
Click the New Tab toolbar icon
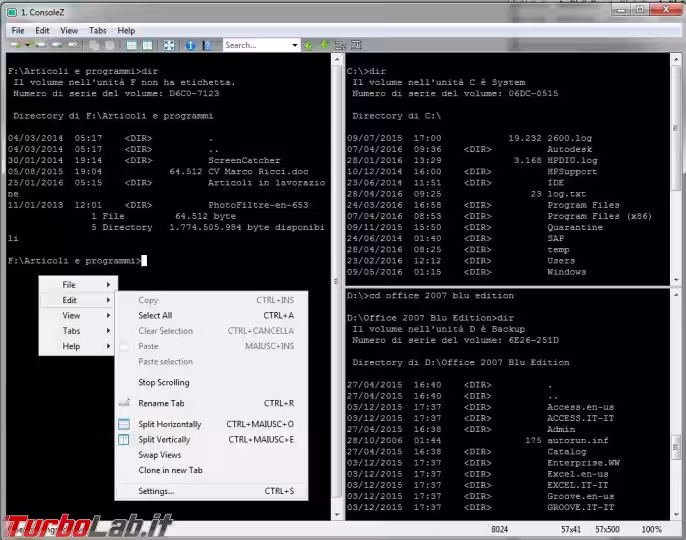(x=16, y=45)
